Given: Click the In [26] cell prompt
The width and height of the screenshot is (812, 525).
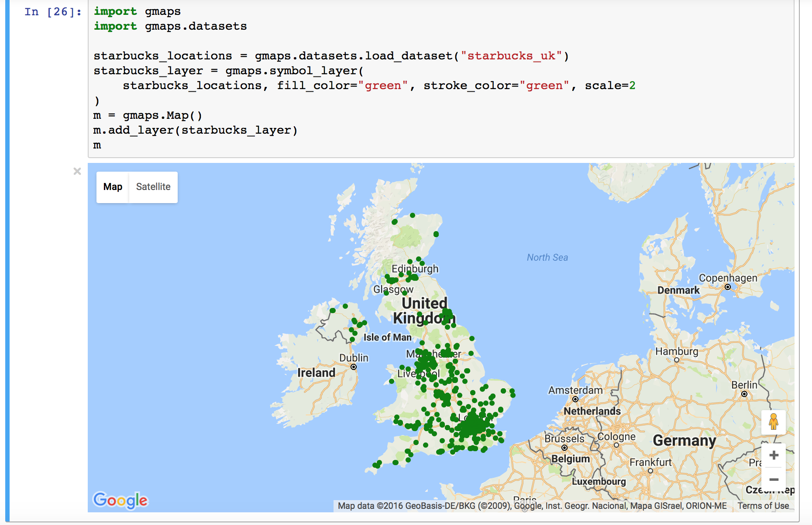Looking at the screenshot, I should point(53,12).
